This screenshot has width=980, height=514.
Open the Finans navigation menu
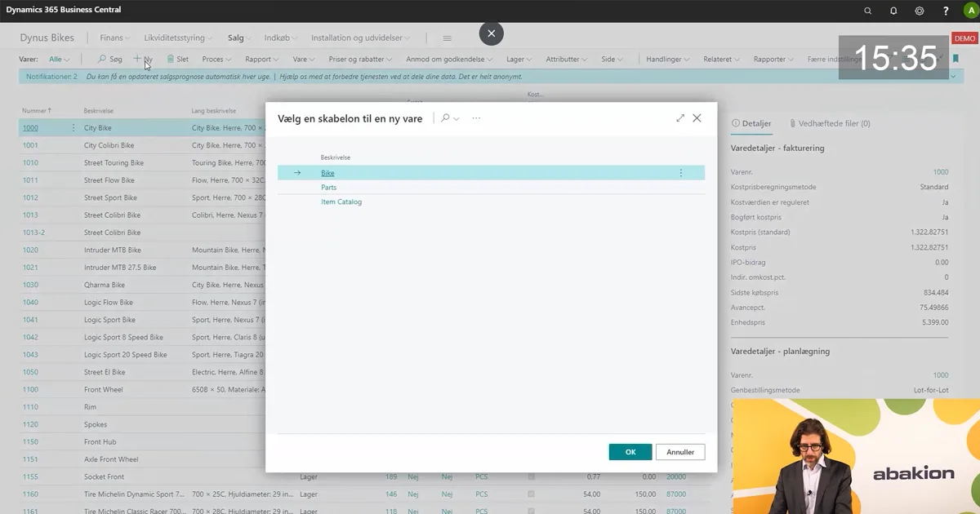click(x=116, y=38)
